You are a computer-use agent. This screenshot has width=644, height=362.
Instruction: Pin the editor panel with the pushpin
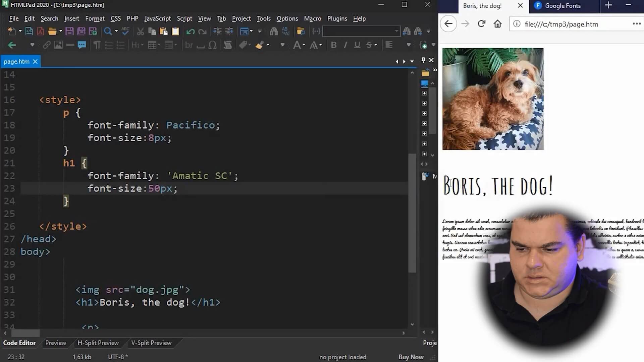pyautogui.click(x=423, y=60)
